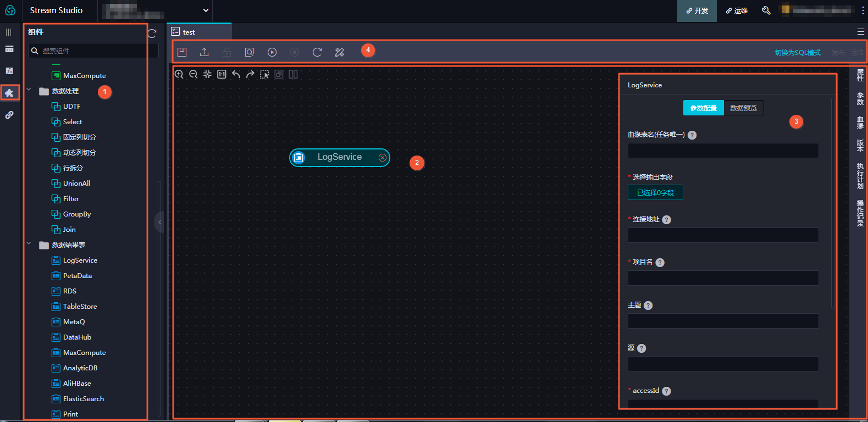The image size is (868, 422).
Task: Select the 参数配置 tab
Action: (704, 108)
